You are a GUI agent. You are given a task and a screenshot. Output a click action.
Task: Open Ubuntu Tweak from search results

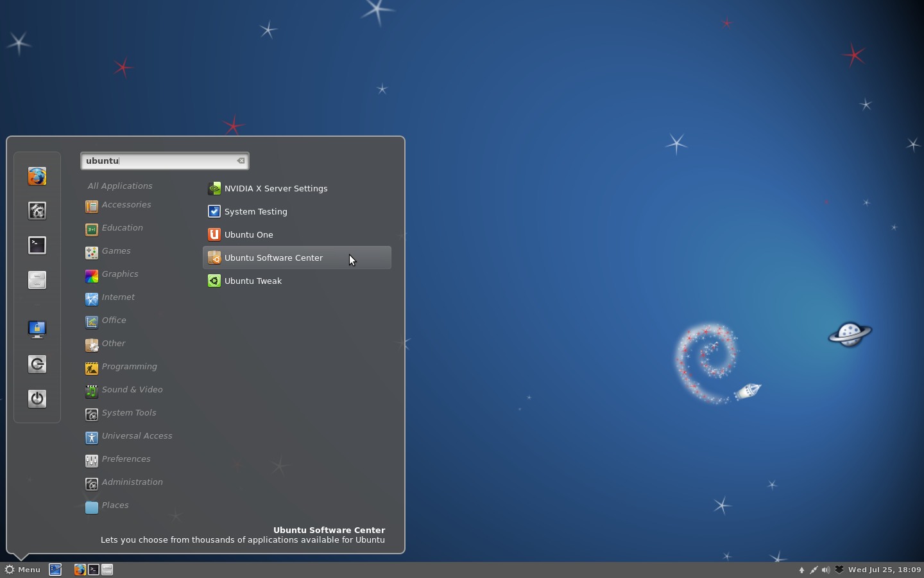(x=253, y=281)
